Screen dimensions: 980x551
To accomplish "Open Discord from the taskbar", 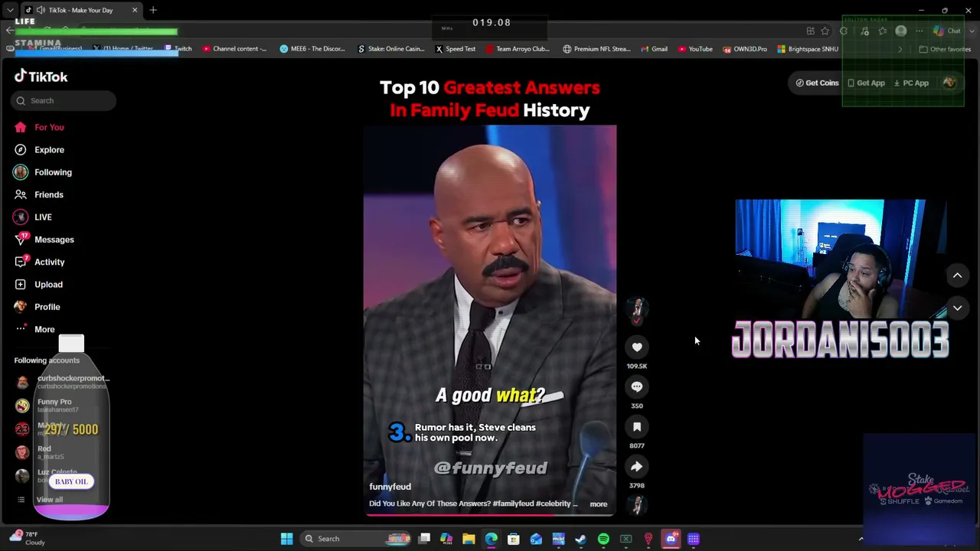I will (671, 539).
